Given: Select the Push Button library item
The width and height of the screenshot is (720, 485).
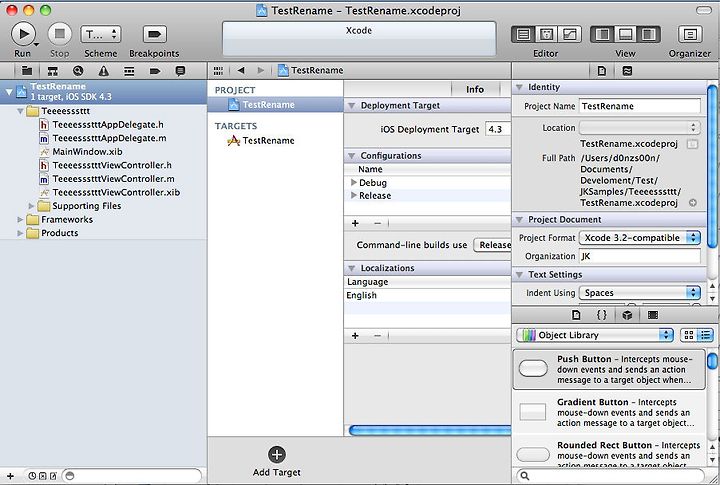Looking at the screenshot, I should click(609, 369).
